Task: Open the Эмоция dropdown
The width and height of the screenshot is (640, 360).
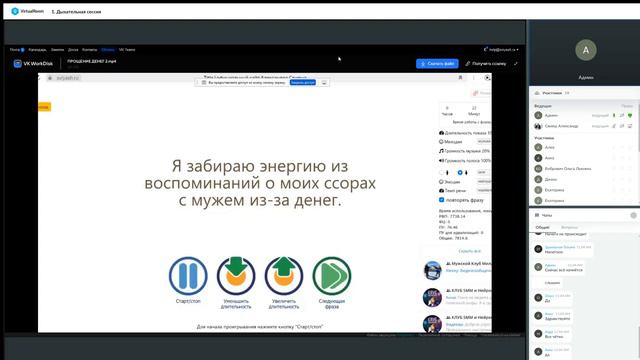Action: (x=484, y=182)
